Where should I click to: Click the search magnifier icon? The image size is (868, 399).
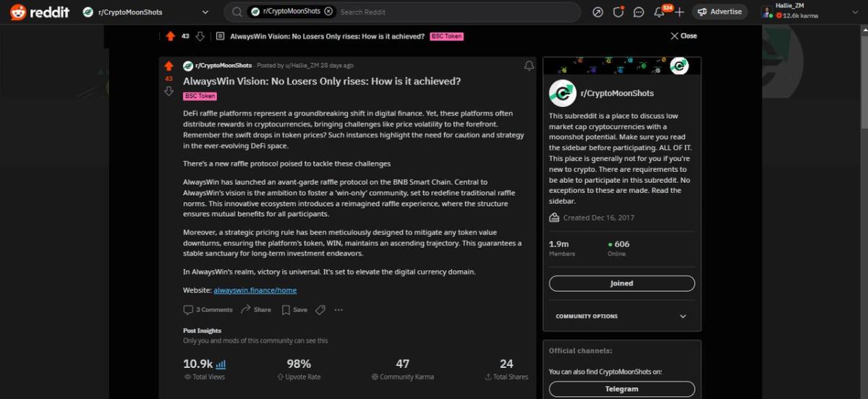(237, 12)
